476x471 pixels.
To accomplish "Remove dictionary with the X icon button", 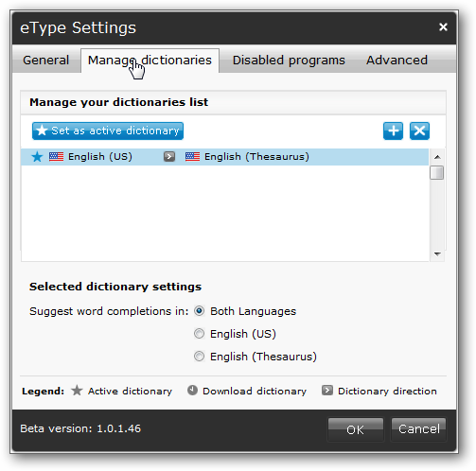I will 419,131.
